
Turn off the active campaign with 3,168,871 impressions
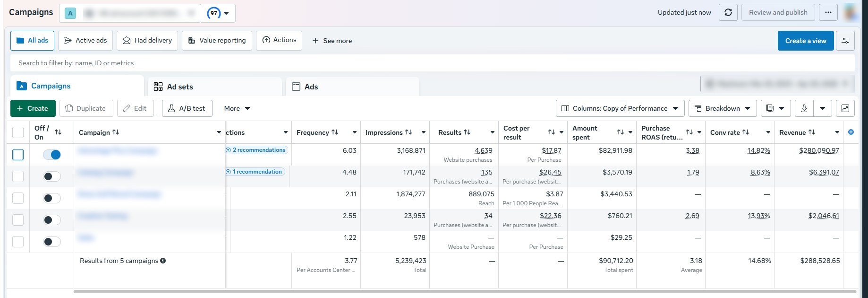[52, 155]
